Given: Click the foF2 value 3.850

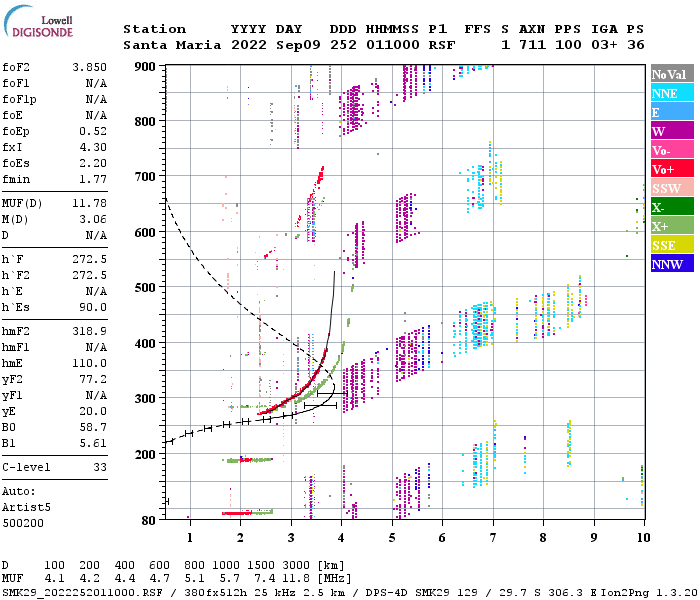Looking at the screenshot, I should (89, 67).
